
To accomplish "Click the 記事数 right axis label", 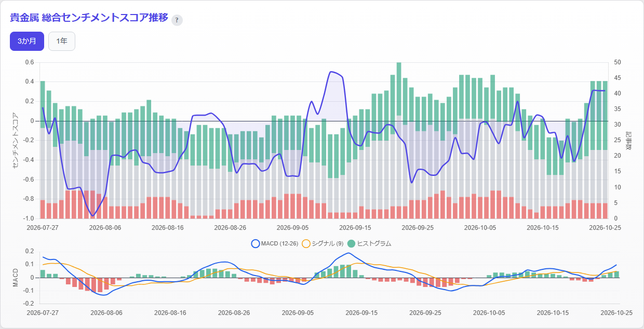I will [628, 140].
